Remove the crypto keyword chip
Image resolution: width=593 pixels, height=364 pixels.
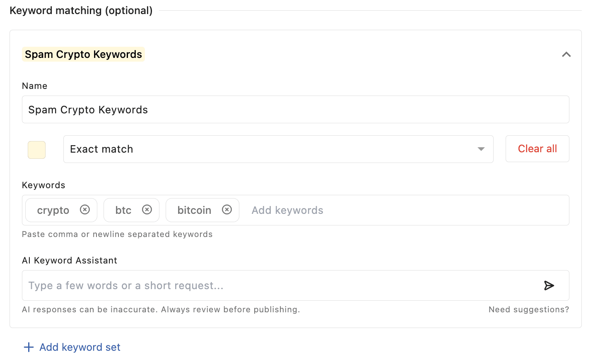(x=85, y=210)
